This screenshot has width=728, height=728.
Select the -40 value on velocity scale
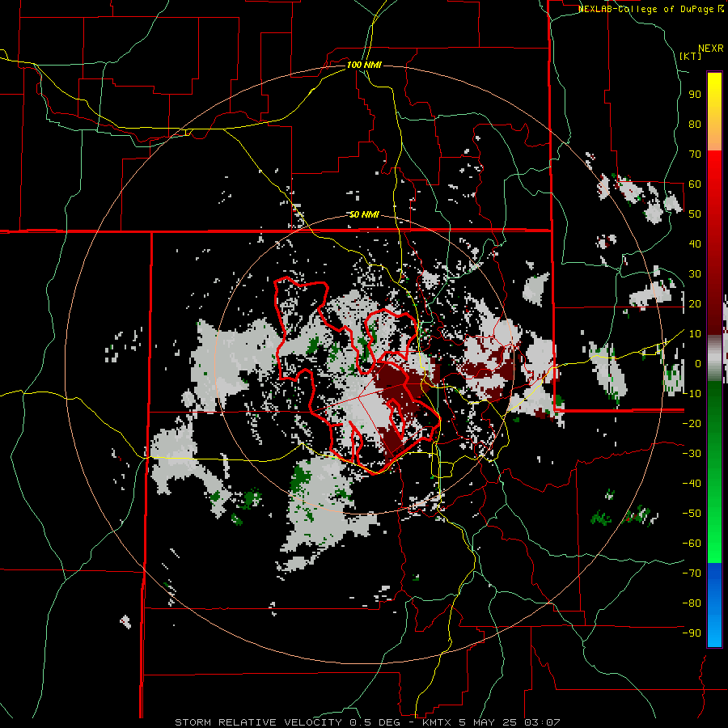pos(692,484)
